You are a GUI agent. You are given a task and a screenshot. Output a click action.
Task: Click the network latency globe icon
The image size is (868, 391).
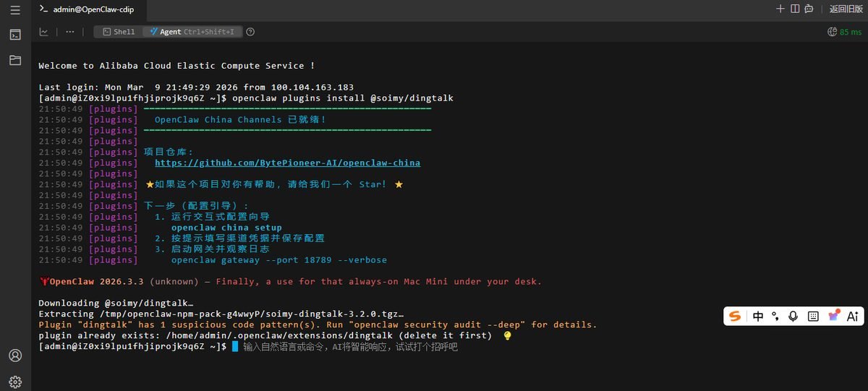(832, 32)
